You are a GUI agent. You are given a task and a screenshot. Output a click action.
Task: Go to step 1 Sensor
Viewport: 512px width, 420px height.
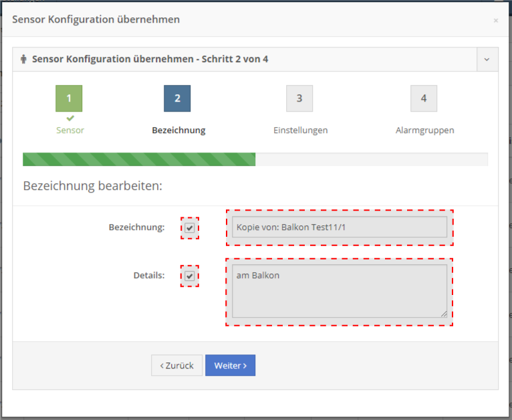(x=69, y=98)
